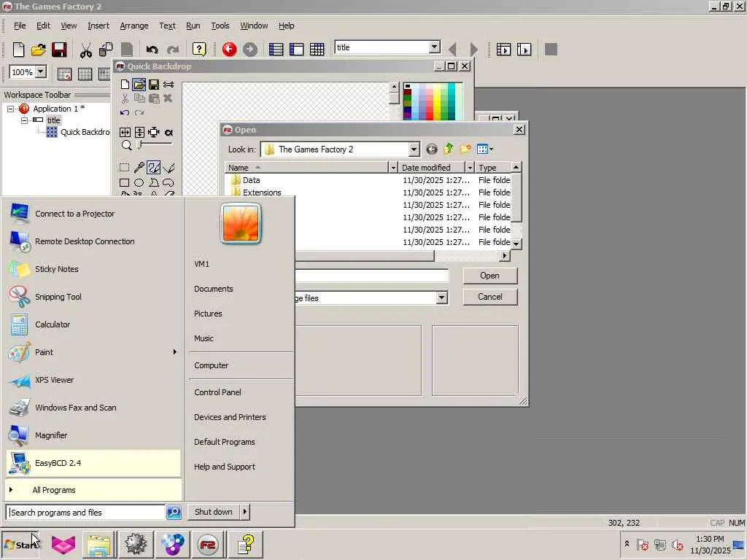Image resolution: width=747 pixels, height=560 pixels.
Task: Open the Window menu
Action: [x=253, y=26]
